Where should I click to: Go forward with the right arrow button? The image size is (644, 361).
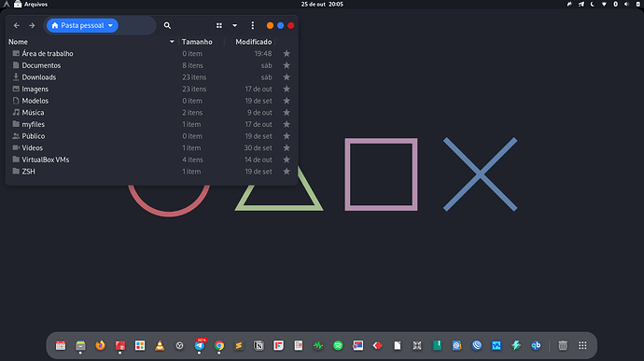pyautogui.click(x=32, y=25)
